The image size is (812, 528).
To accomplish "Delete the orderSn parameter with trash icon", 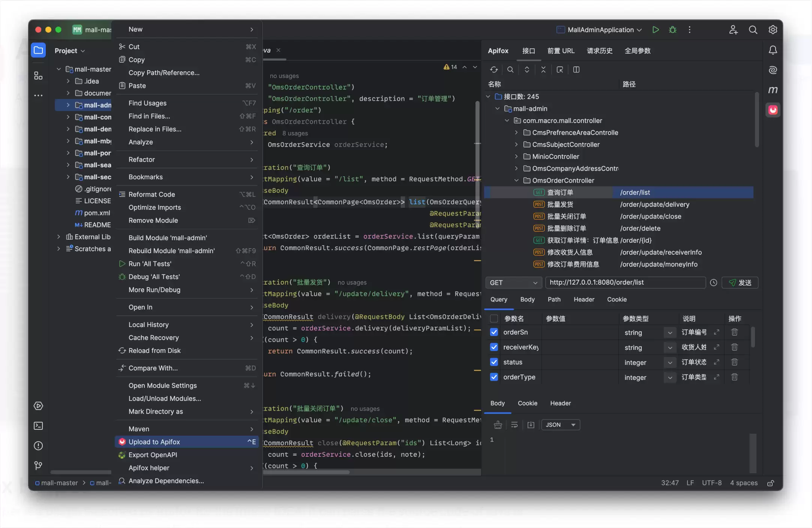I will (734, 332).
